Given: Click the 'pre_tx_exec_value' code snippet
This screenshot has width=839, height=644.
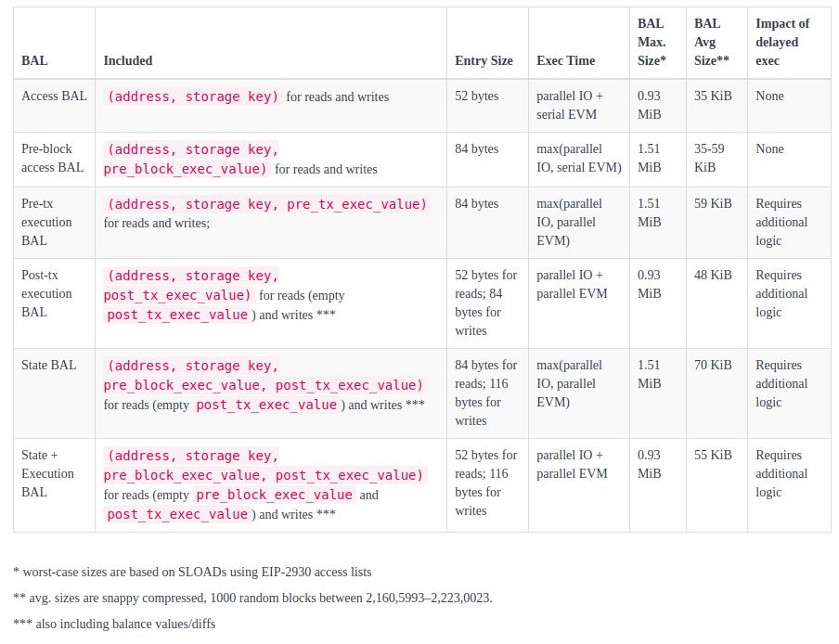Looking at the screenshot, I should (356, 204).
